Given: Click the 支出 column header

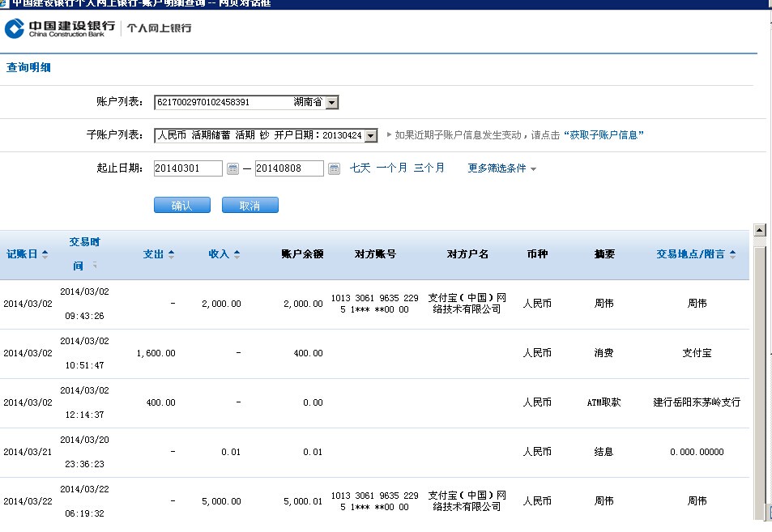Looking at the screenshot, I should click(153, 254).
